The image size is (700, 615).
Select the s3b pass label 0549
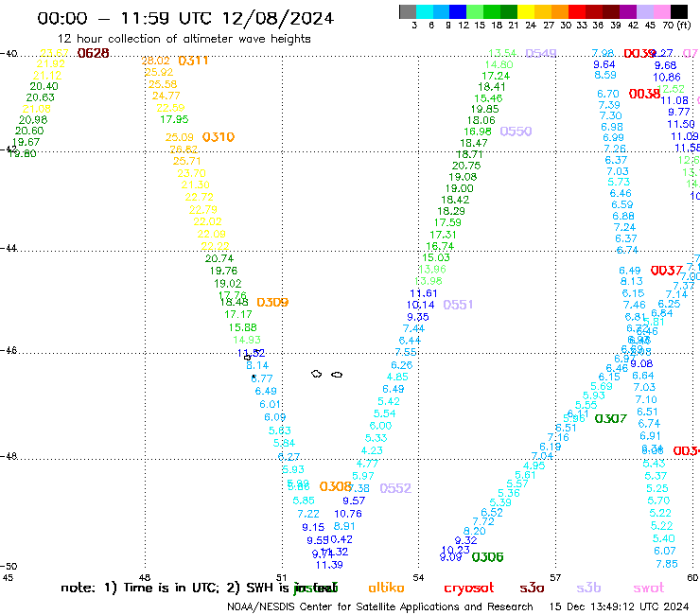[x=541, y=54]
